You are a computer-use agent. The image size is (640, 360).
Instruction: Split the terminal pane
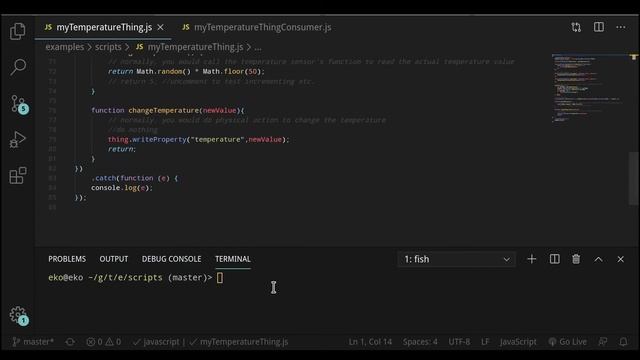(554, 259)
